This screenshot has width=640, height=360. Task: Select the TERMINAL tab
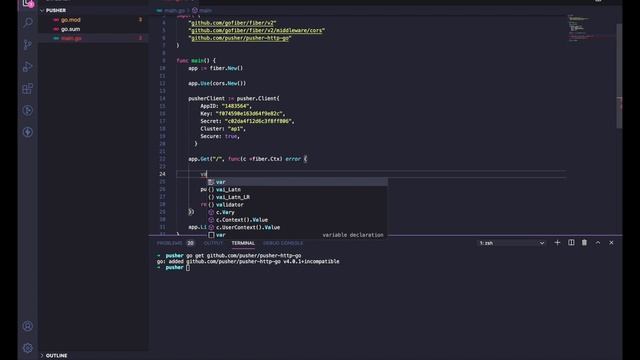tap(243, 243)
